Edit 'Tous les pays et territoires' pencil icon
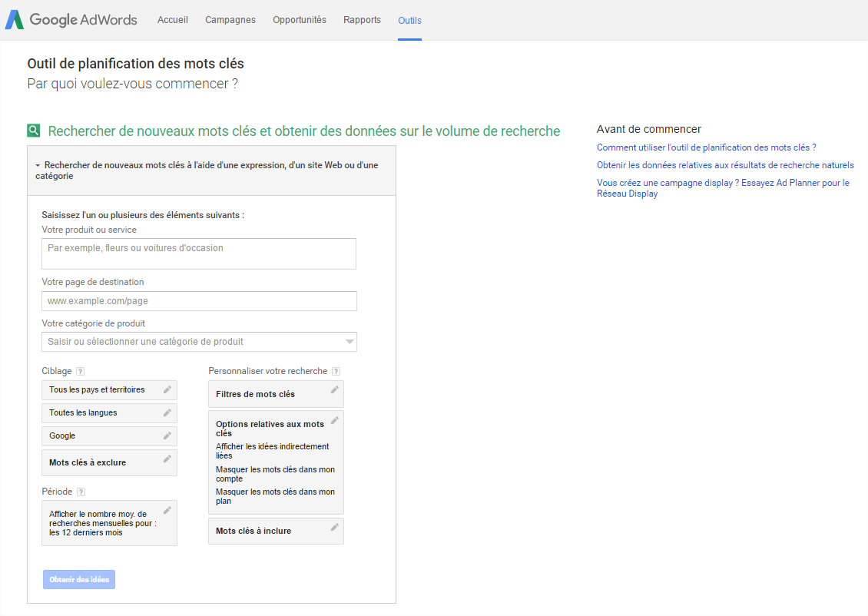The image size is (868, 616). [167, 389]
